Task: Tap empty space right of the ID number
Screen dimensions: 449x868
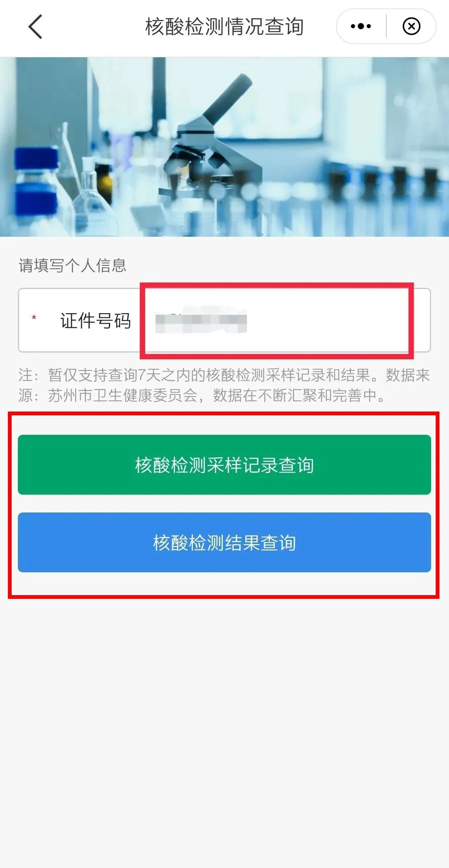Action: pos(328,321)
